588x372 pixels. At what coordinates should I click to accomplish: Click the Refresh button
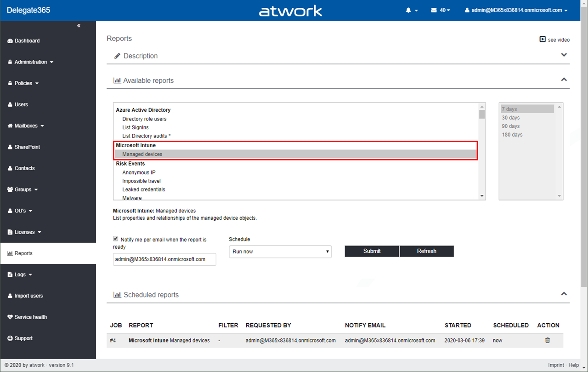(x=427, y=251)
